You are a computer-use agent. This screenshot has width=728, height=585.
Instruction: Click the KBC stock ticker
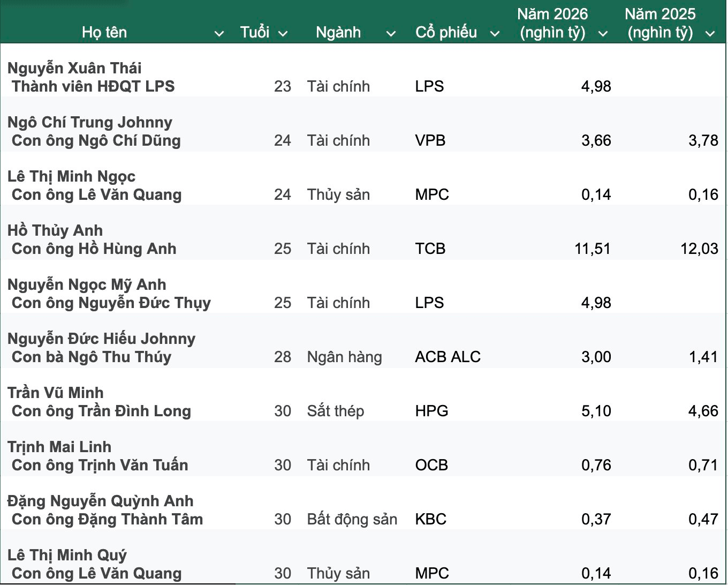point(431,519)
